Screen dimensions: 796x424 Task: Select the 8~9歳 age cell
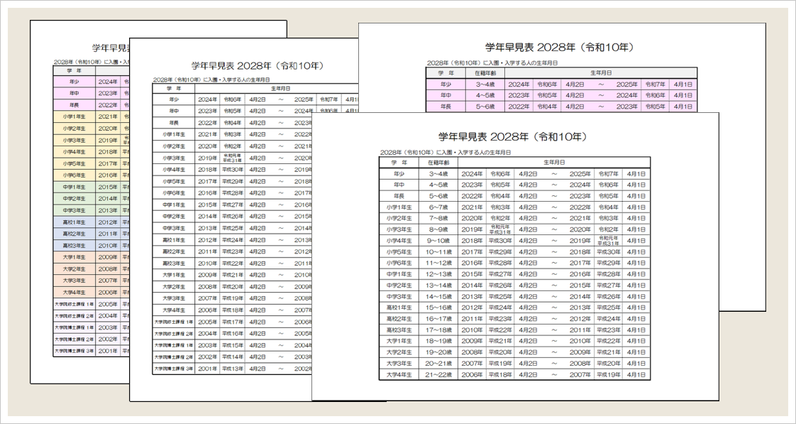(438, 230)
